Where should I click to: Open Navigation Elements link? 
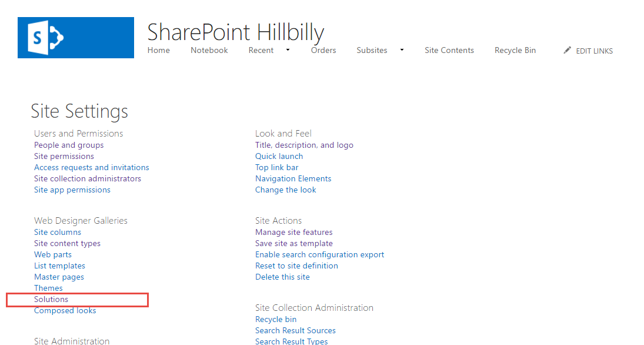pos(293,178)
